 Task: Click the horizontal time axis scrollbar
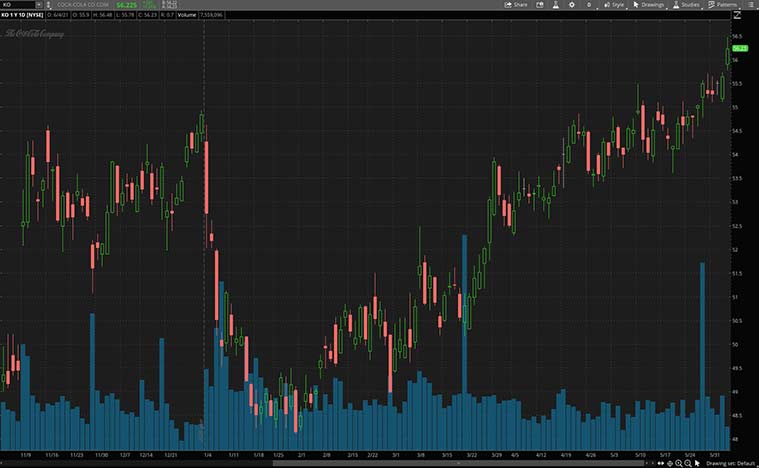pos(457,463)
